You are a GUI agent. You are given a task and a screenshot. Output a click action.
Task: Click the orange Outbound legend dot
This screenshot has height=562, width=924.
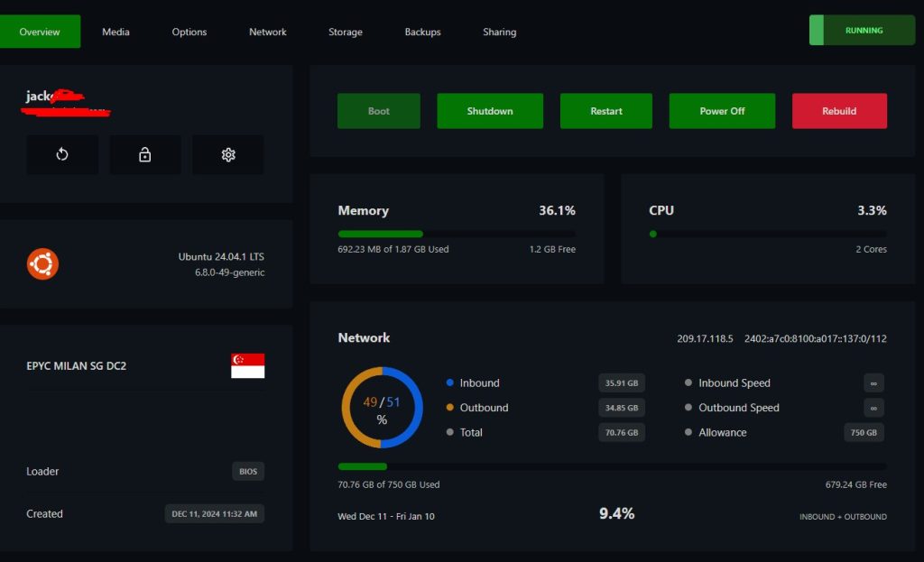[x=450, y=408]
